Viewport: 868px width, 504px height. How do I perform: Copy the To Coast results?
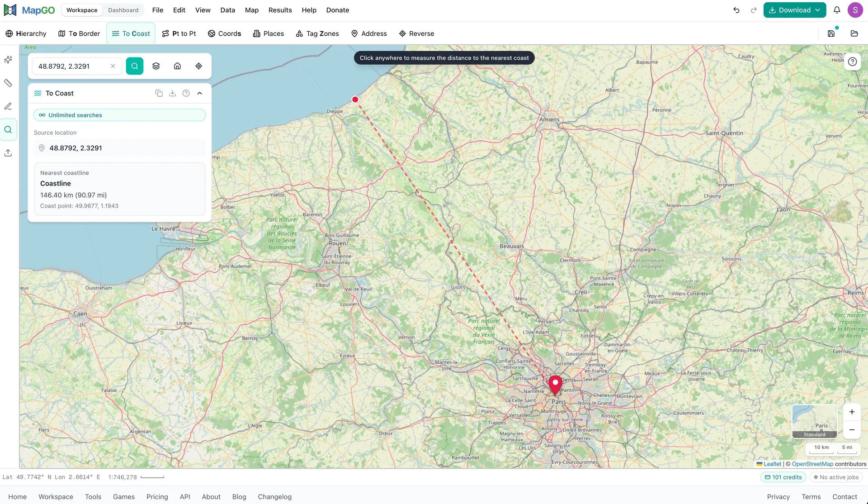[159, 93]
